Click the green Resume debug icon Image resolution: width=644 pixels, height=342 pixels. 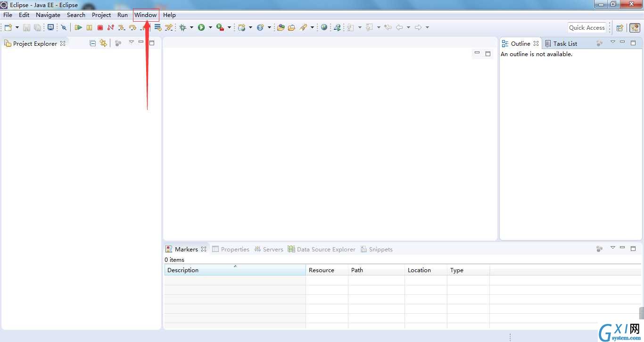point(78,27)
